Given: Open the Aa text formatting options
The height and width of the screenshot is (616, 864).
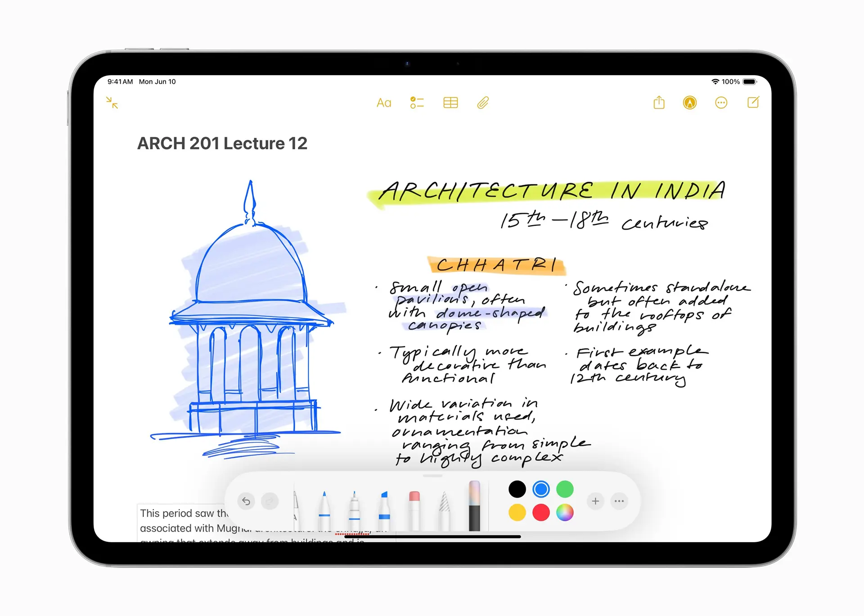Looking at the screenshot, I should 384,103.
